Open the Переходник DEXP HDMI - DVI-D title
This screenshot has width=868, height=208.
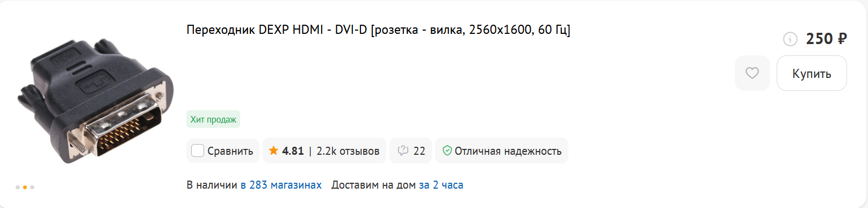pyautogui.click(x=378, y=30)
